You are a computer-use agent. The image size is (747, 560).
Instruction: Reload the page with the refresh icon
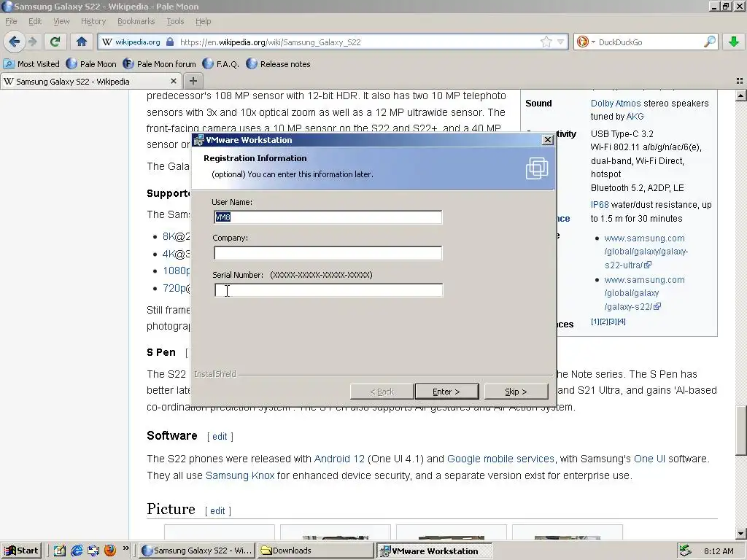55,42
